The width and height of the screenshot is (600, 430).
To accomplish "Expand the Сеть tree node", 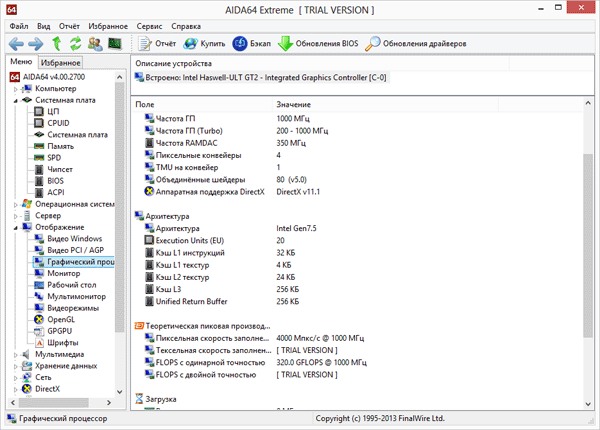I will (16, 378).
